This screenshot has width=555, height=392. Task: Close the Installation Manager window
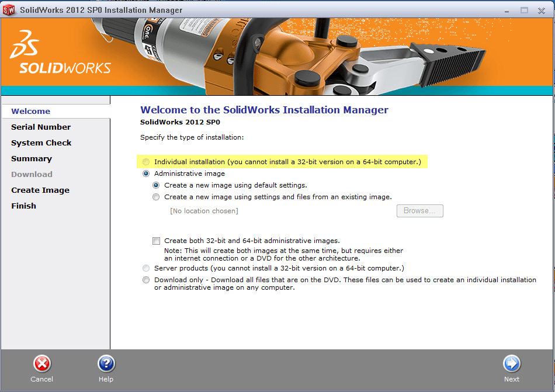coord(541,11)
